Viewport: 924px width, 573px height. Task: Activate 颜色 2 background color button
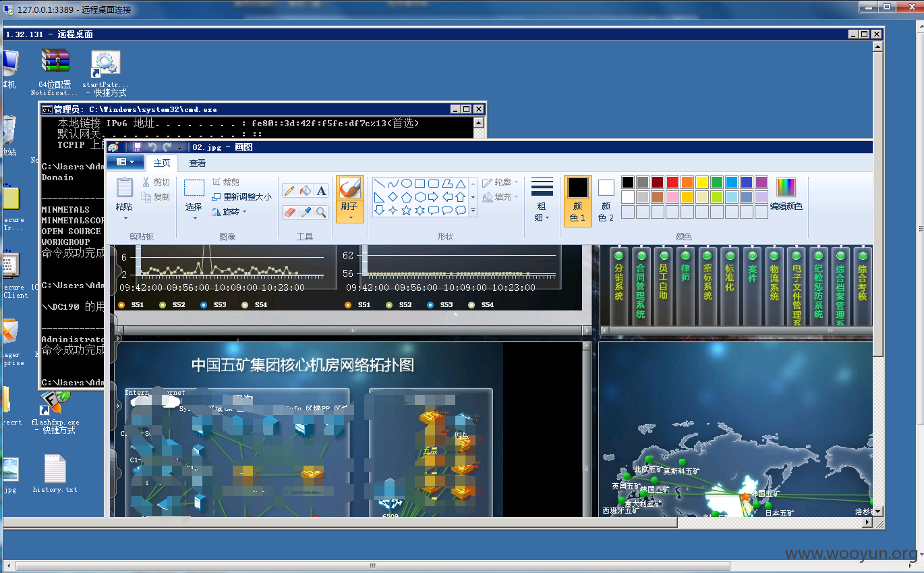pyautogui.click(x=606, y=200)
